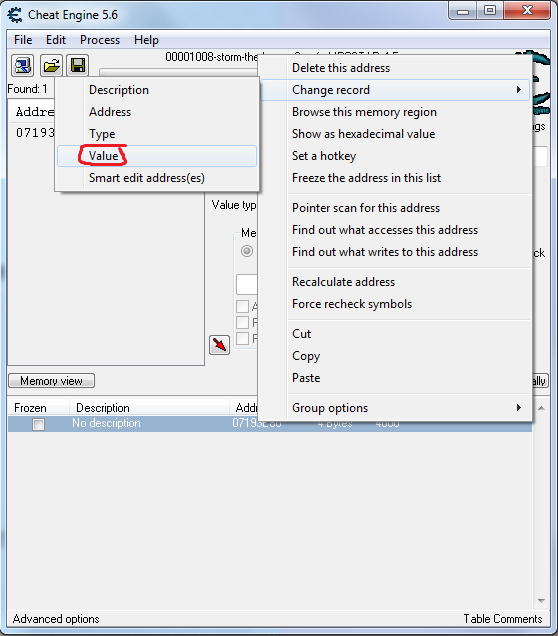Select Address in the Change record submenu
Screen dimensions: 558x636
(x=157, y=112)
